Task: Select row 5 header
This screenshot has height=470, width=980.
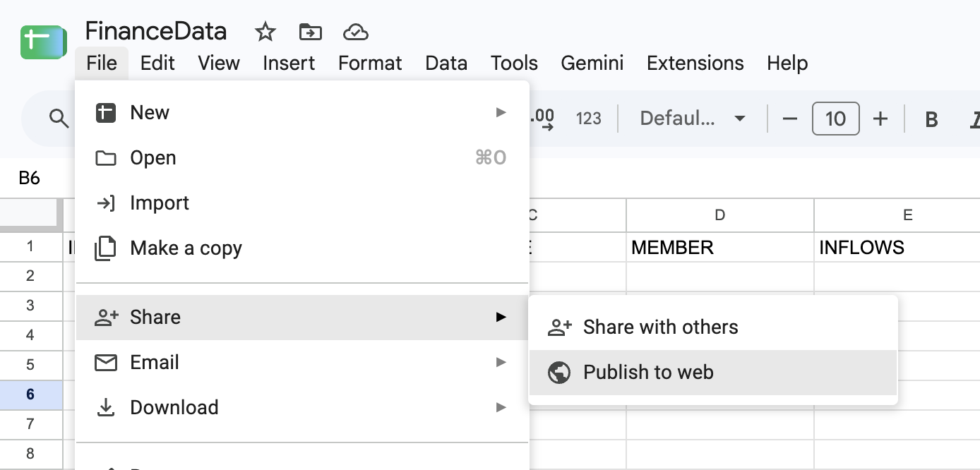Action: tap(30, 365)
